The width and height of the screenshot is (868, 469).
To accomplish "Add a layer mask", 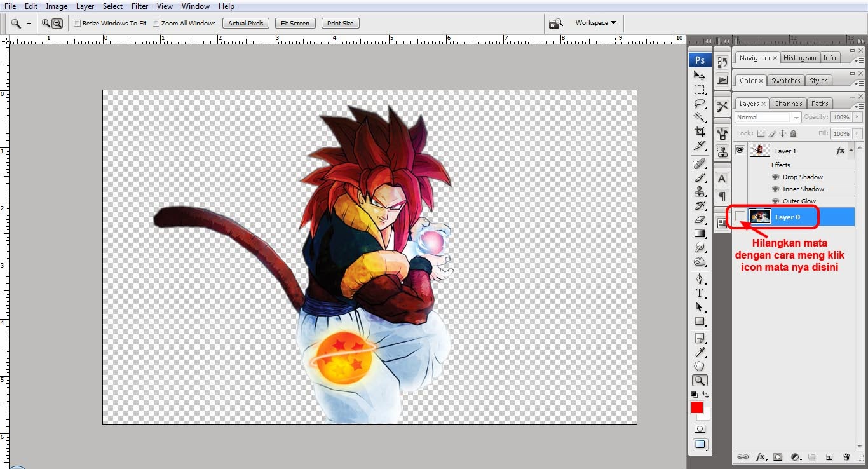I will pos(778,457).
